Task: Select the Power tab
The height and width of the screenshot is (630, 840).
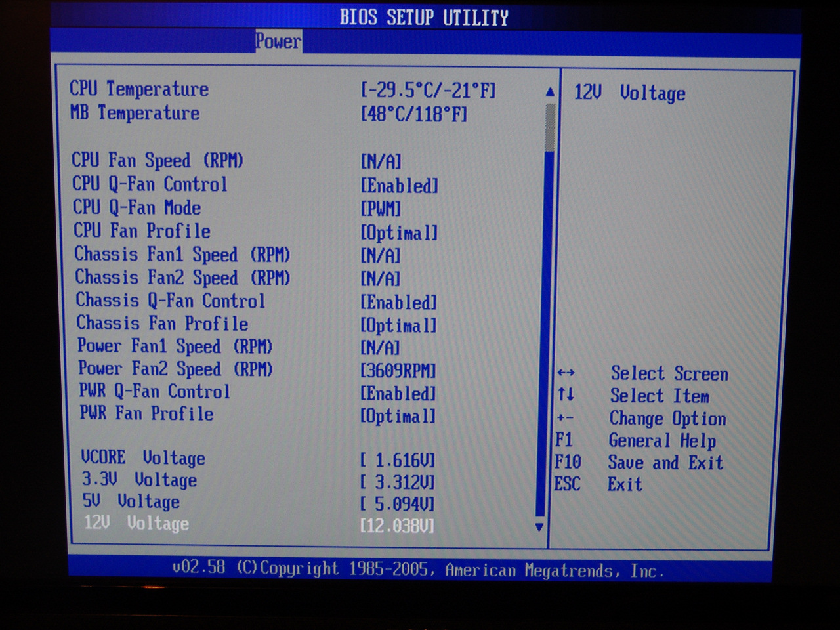Action: (278, 41)
